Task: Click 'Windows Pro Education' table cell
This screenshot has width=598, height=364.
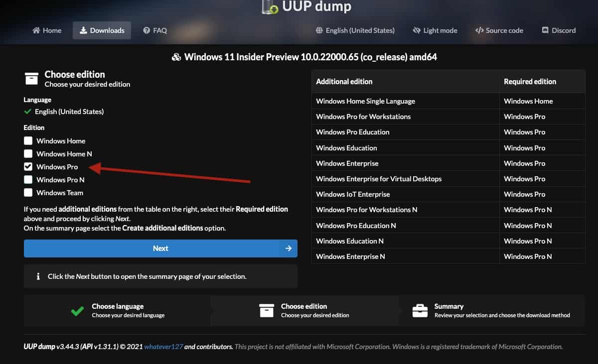Action: point(406,132)
